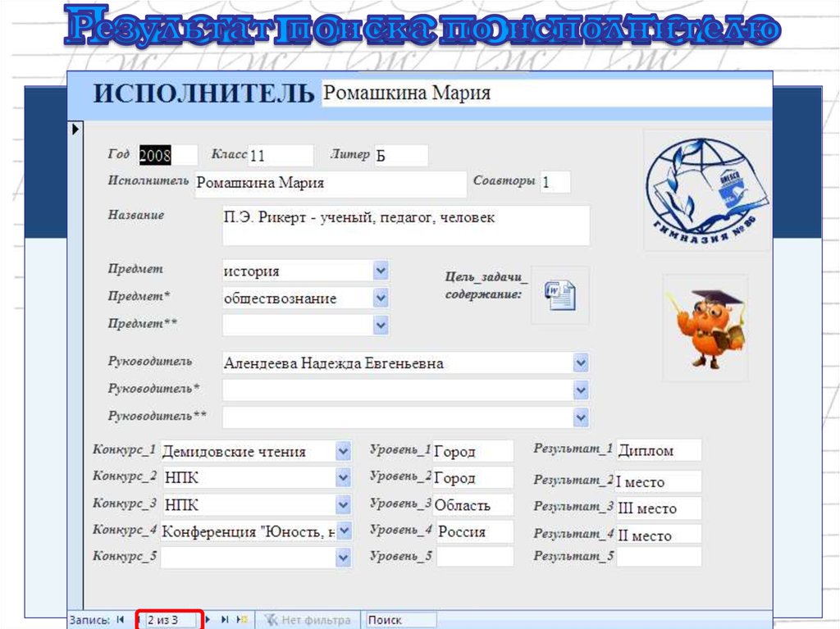Click the header field 'Ромашкина Мария'

546,93
